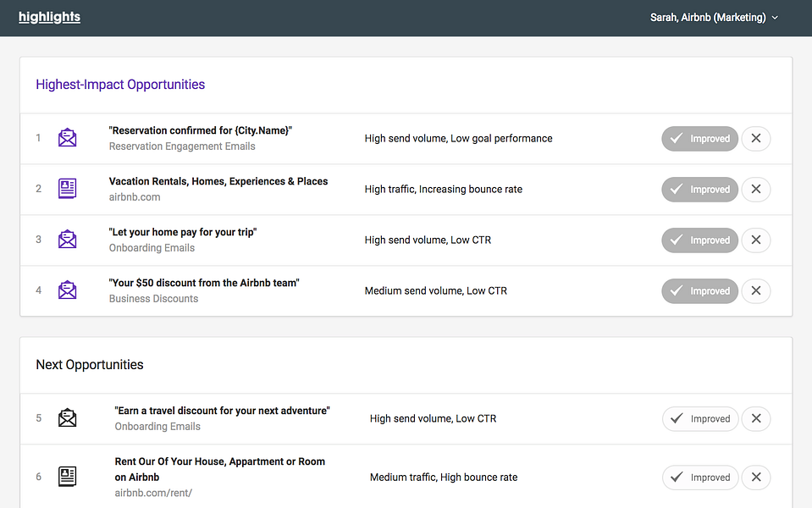812x508 pixels.
Task: Toggle Improved on "Let your home pay" row
Action: point(699,240)
